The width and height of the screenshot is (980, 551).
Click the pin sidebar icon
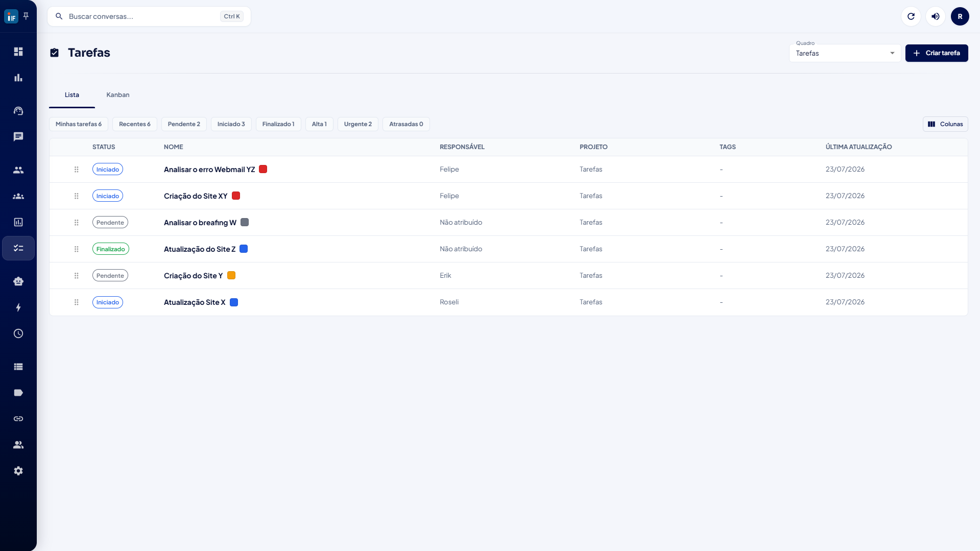(x=26, y=16)
